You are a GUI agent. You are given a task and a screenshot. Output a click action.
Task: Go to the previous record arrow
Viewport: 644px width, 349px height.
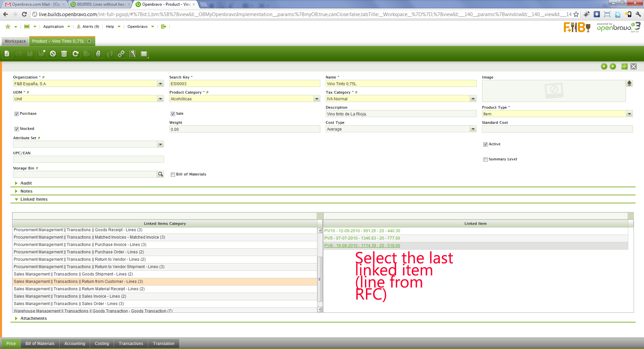click(x=604, y=66)
